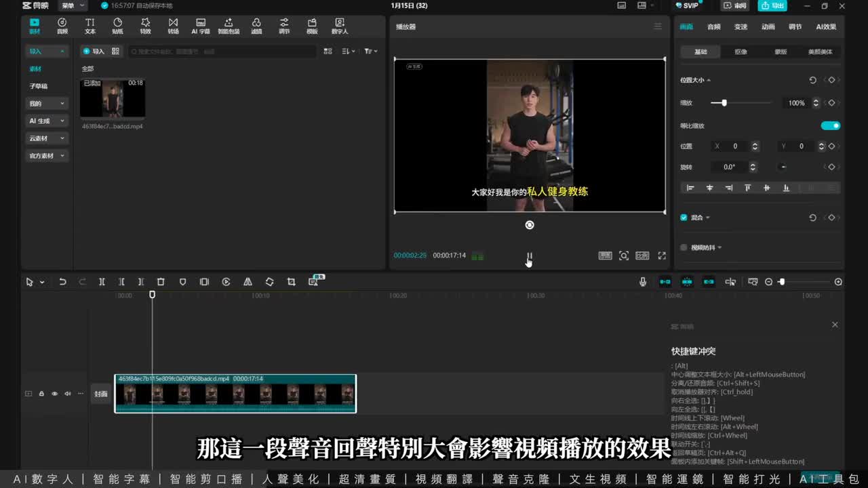
Task: Switch to the 动画 animation tab
Action: click(768, 27)
